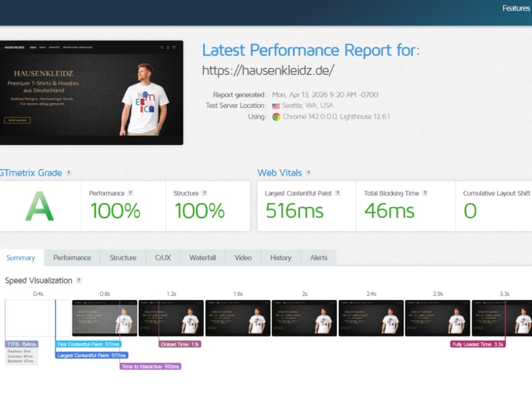Click the Onload Time: 1.1s marker
This screenshot has width=532, height=399.
tap(180, 344)
